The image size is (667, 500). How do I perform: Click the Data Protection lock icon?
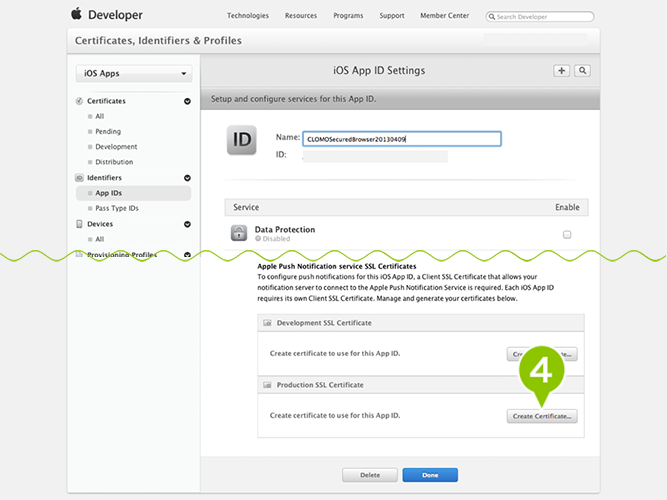(239, 233)
